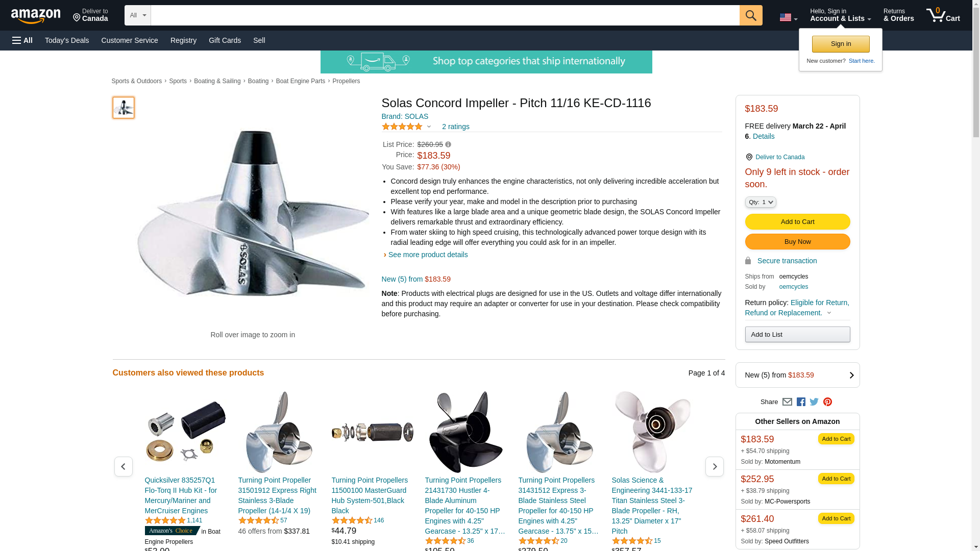Open the All search category dropdown
Viewport: 980px width, 551px height.
point(137,15)
